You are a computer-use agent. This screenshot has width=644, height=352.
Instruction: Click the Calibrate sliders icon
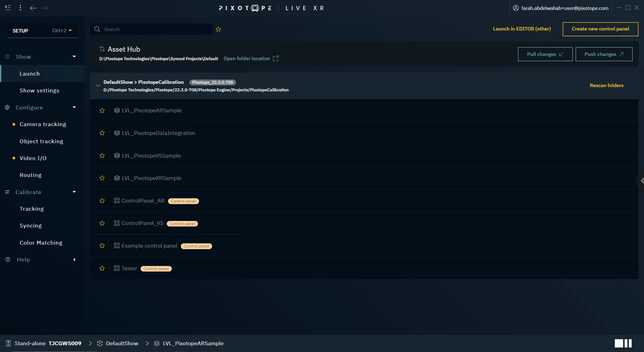tap(7, 192)
